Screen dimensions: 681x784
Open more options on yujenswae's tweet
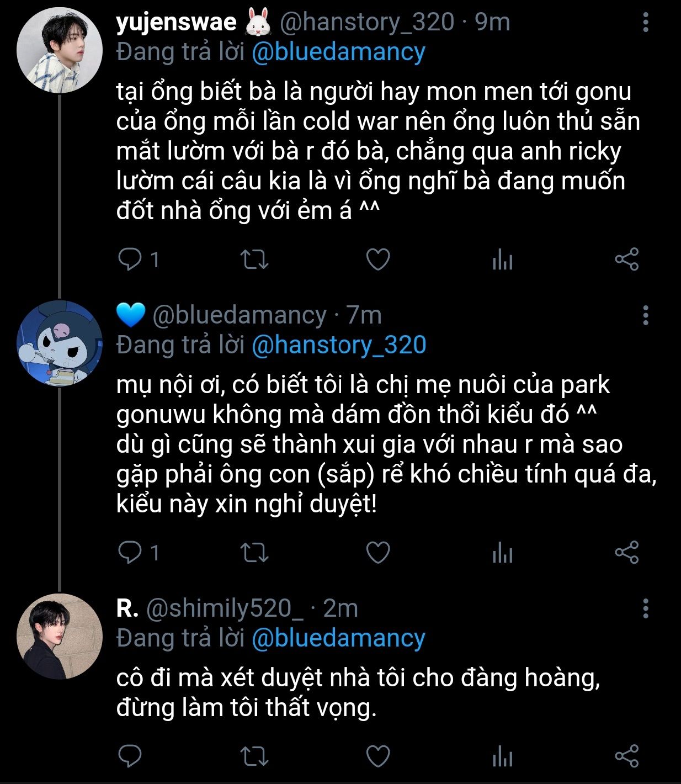pos(646,23)
